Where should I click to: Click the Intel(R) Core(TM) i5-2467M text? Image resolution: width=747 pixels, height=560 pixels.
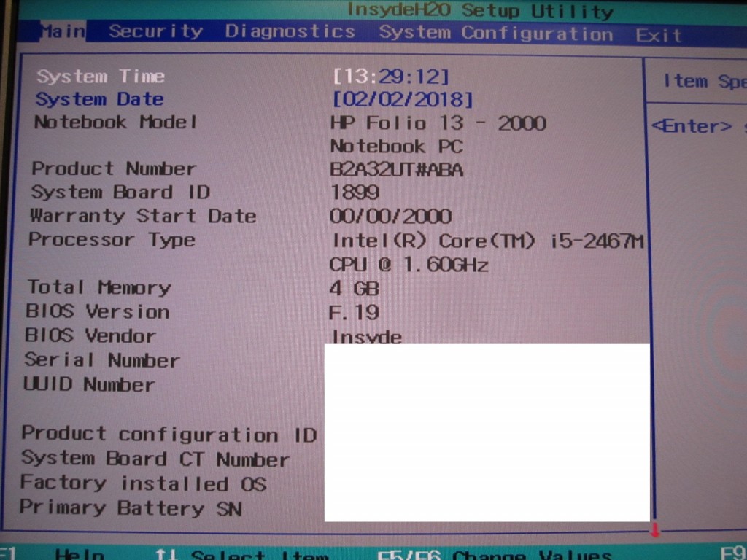point(487,241)
